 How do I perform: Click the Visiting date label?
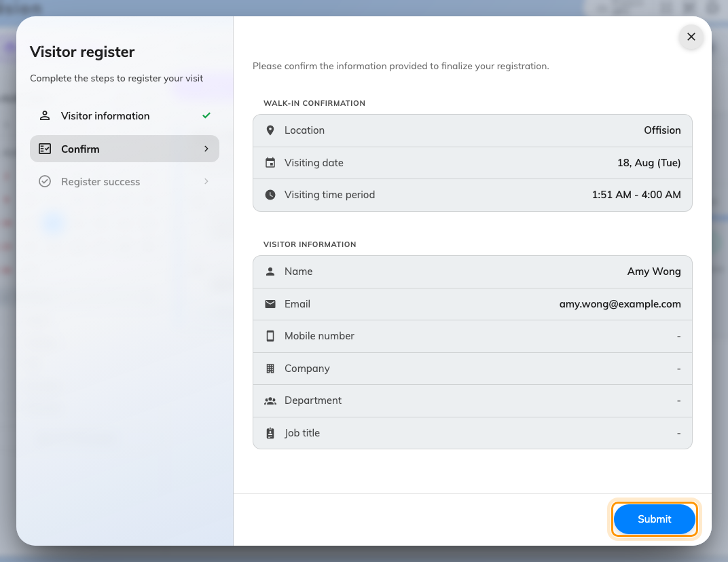coord(314,163)
